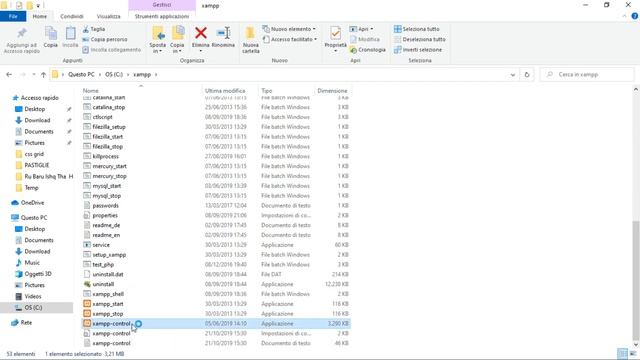Screen dimensions: 640x360
Task: Expand the chevron after Questo PC in path
Action: click(x=100, y=75)
